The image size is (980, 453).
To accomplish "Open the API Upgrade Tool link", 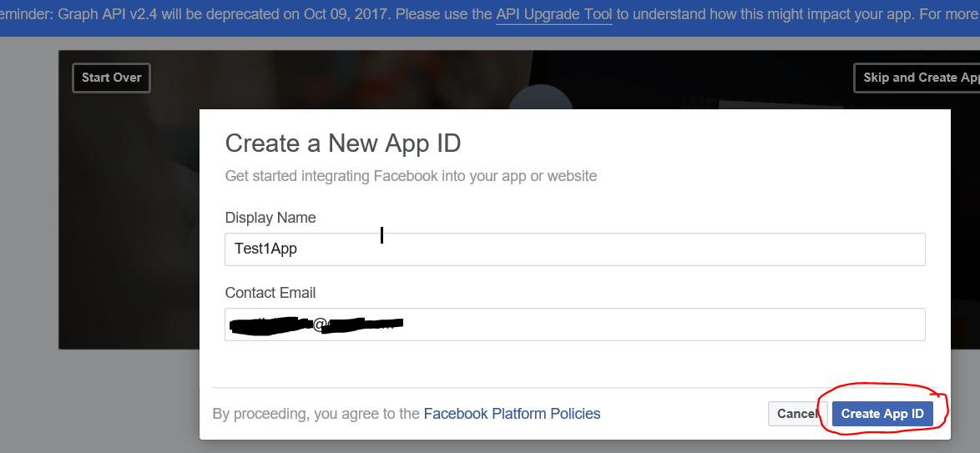I will pos(554,15).
